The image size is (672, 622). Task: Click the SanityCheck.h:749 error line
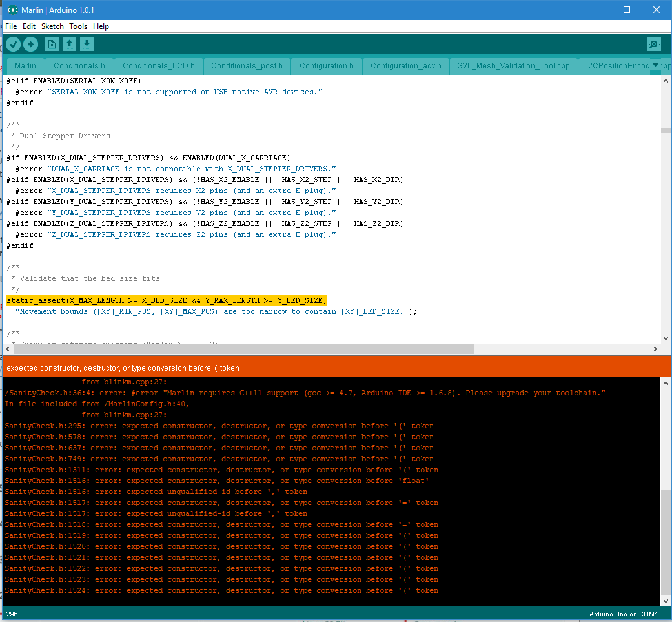[219, 459]
